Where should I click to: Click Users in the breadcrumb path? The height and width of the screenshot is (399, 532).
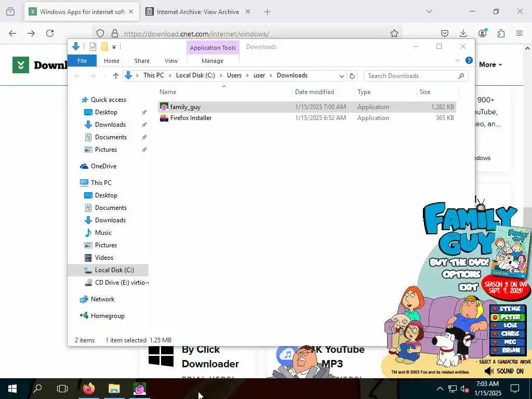point(234,75)
